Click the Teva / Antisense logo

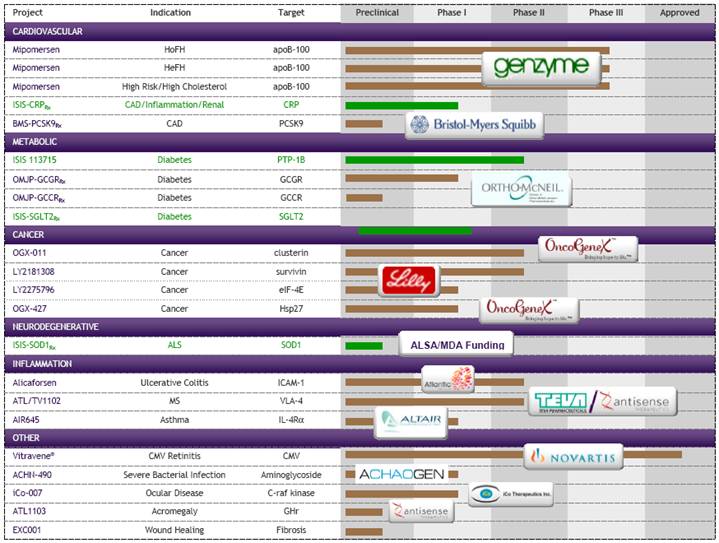pyautogui.click(x=603, y=401)
